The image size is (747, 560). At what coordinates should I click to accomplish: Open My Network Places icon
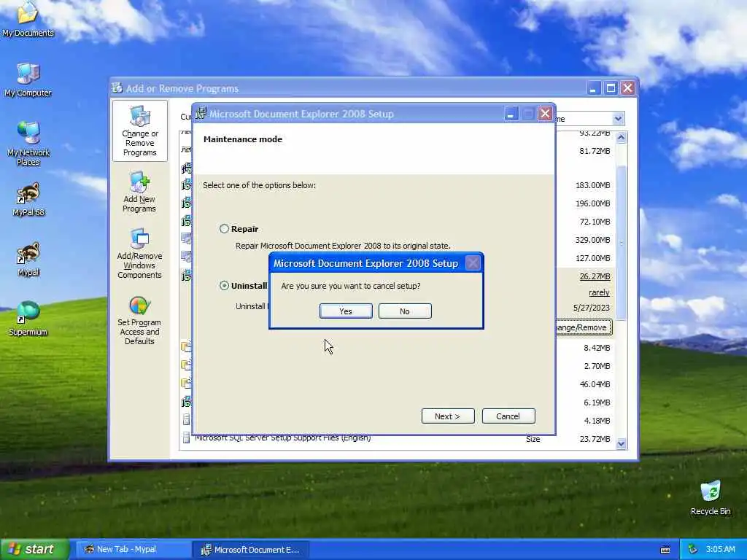[28, 143]
